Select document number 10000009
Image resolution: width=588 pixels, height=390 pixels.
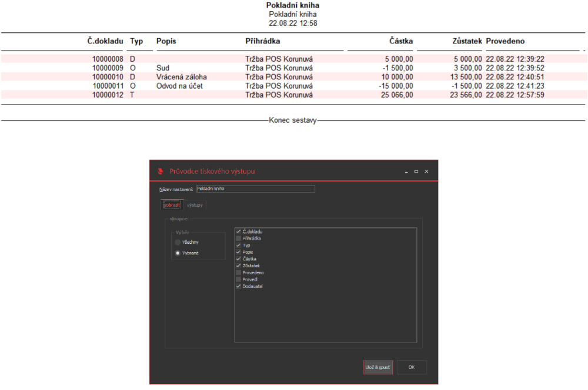point(108,68)
